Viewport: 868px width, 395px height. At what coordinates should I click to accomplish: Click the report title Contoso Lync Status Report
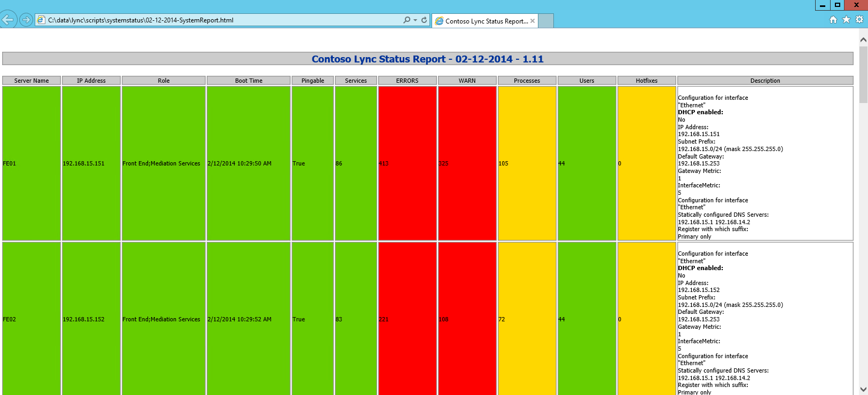[x=427, y=59]
